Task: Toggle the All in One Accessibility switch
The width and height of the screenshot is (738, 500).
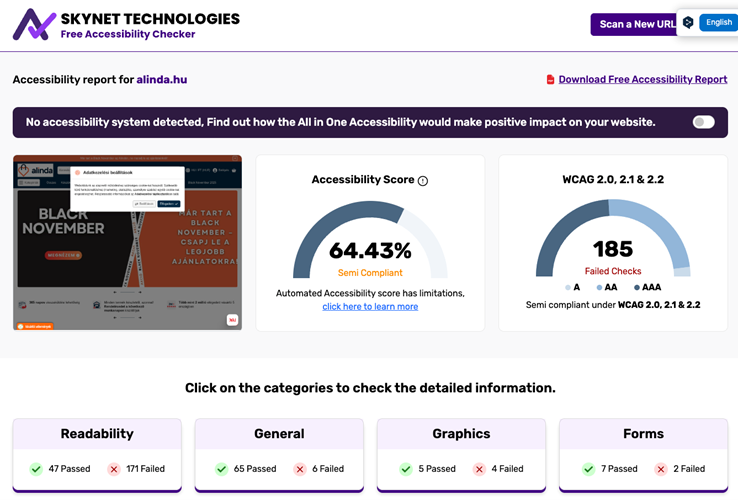Action: pos(704,122)
